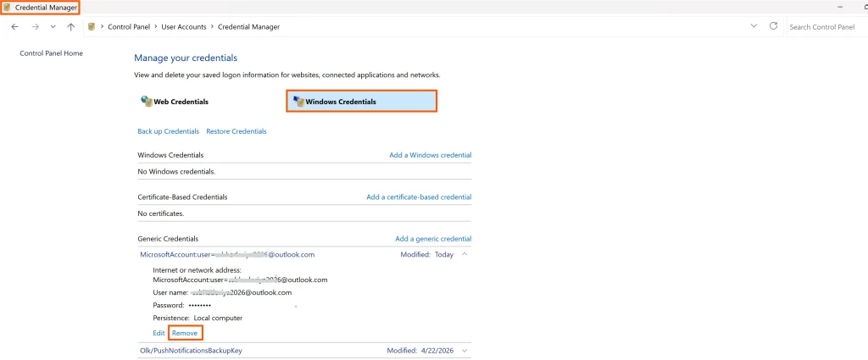The image size is (868, 360).
Task: Switch to Windows Credentials
Action: pyautogui.click(x=361, y=102)
